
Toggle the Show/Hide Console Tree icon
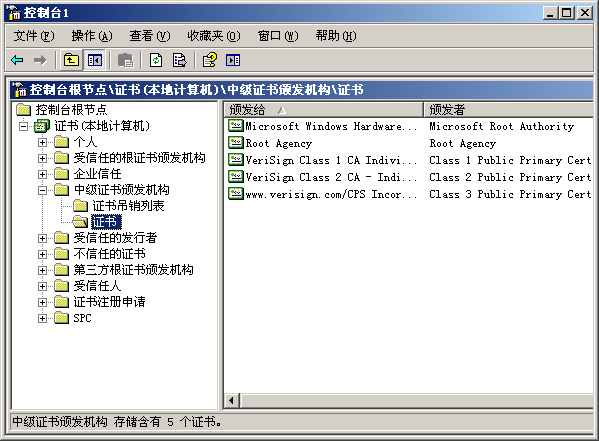[95, 60]
